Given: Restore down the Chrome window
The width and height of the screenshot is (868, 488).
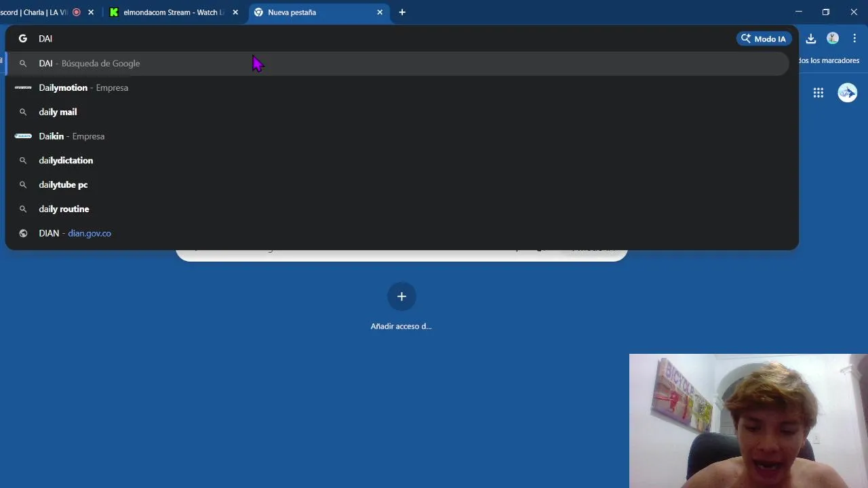Looking at the screenshot, I should click(826, 12).
